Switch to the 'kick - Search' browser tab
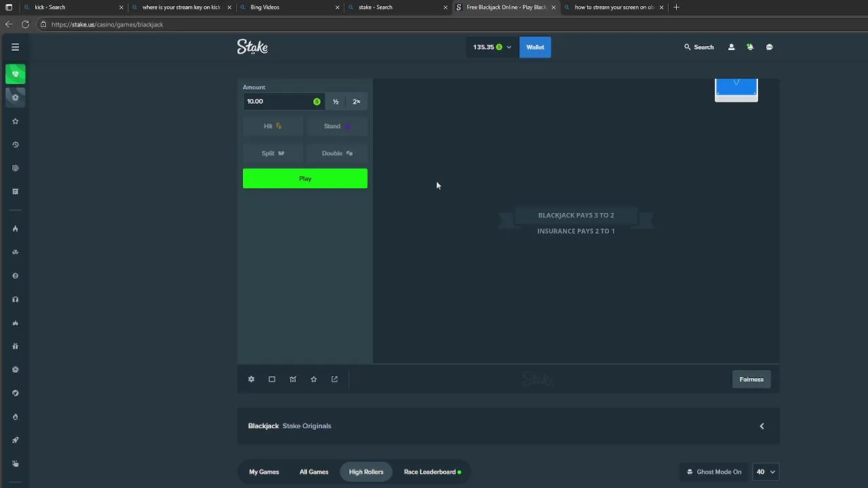The height and width of the screenshot is (488, 868). coord(72,7)
